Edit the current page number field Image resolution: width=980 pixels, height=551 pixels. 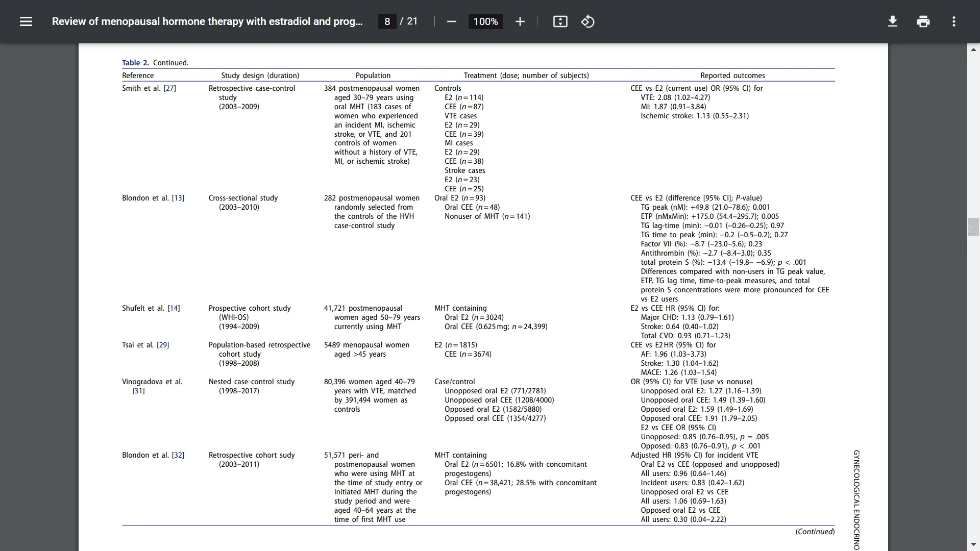pos(387,21)
